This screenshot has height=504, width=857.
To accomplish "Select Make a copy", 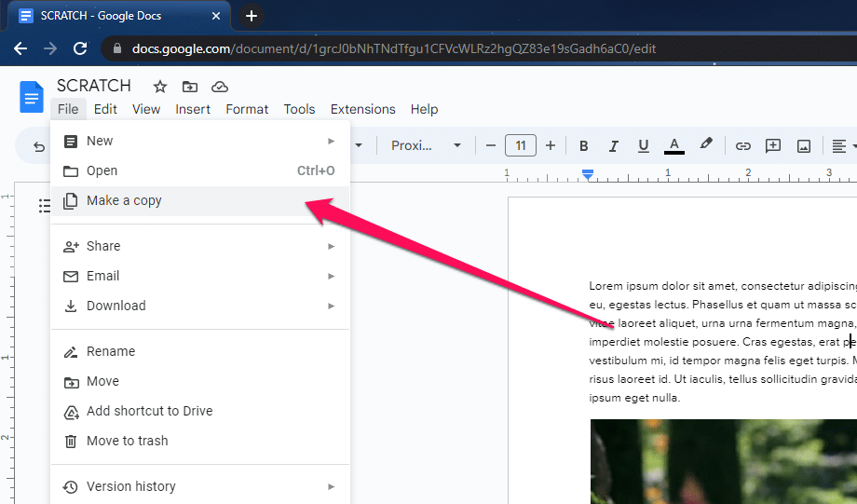I will (x=200, y=200).
